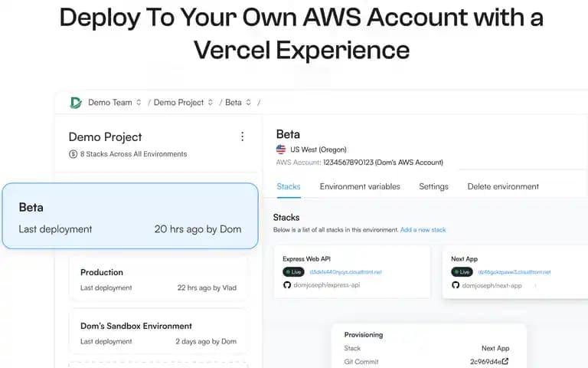Click the AWS account number 1234567890123
The image size is (588, 368).
click(x=348, y=163)
